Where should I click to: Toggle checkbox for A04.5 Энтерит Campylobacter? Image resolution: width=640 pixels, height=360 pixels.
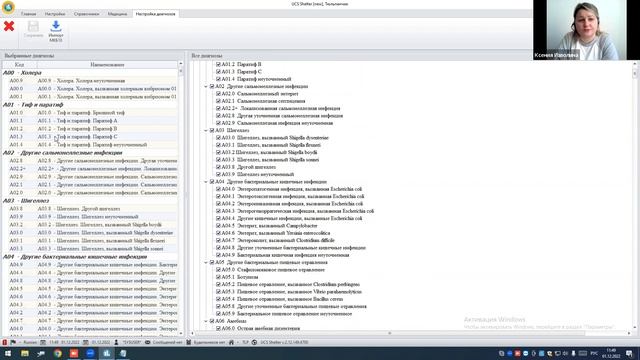(x=218, y=226)
